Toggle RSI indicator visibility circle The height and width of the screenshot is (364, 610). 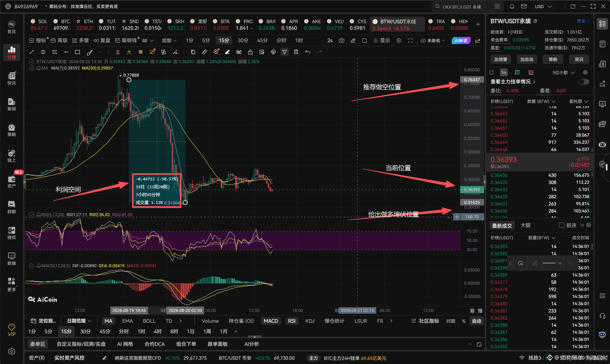click(31, 215)
